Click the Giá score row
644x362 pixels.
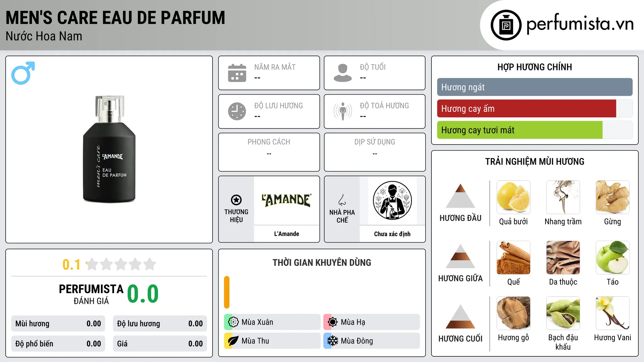pos(160,344)
